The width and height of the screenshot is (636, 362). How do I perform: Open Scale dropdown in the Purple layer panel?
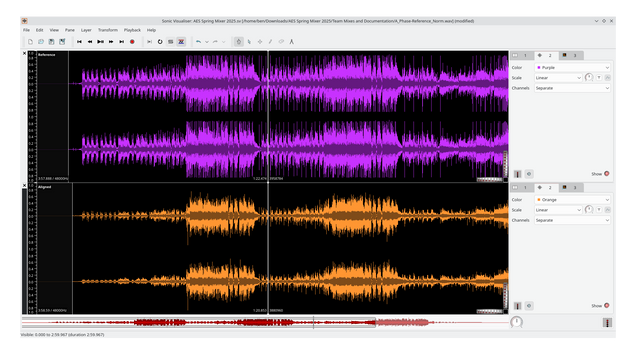[x=558, y=78]
